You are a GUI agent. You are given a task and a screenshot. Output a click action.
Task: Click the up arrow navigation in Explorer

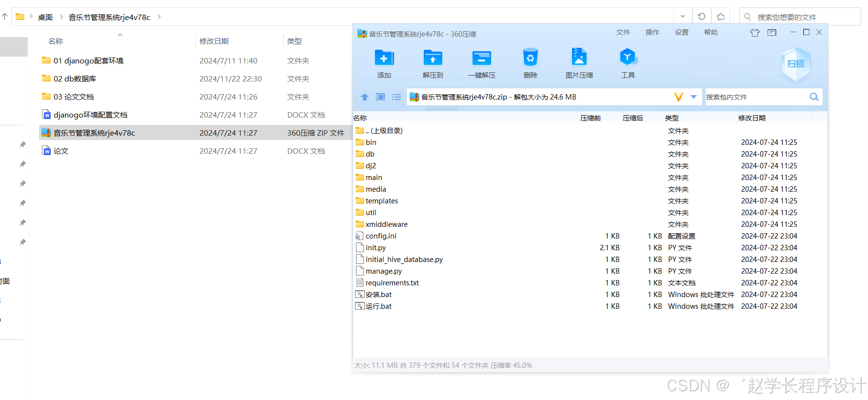[5, 17]
